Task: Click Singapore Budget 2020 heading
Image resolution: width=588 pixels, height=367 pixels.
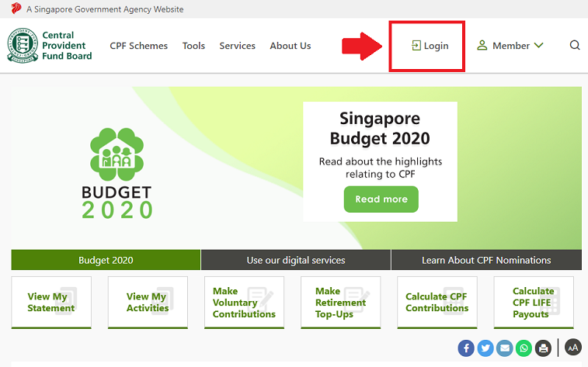Action: click(x=380, y=129)
